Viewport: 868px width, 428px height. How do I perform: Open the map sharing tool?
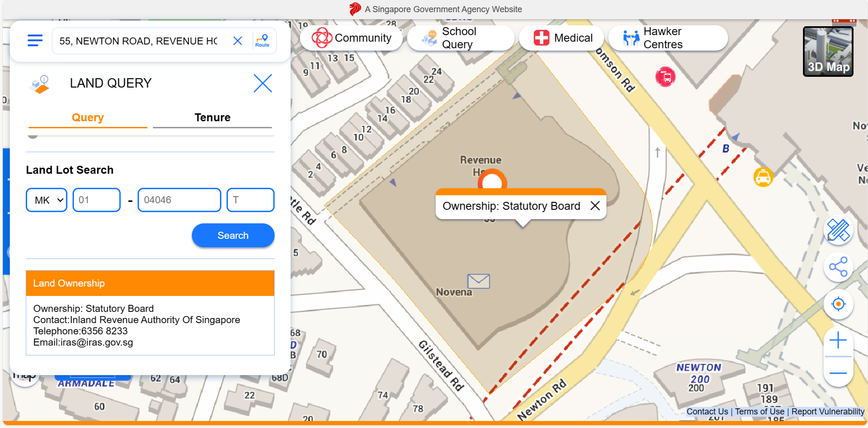tap(839, 267)
